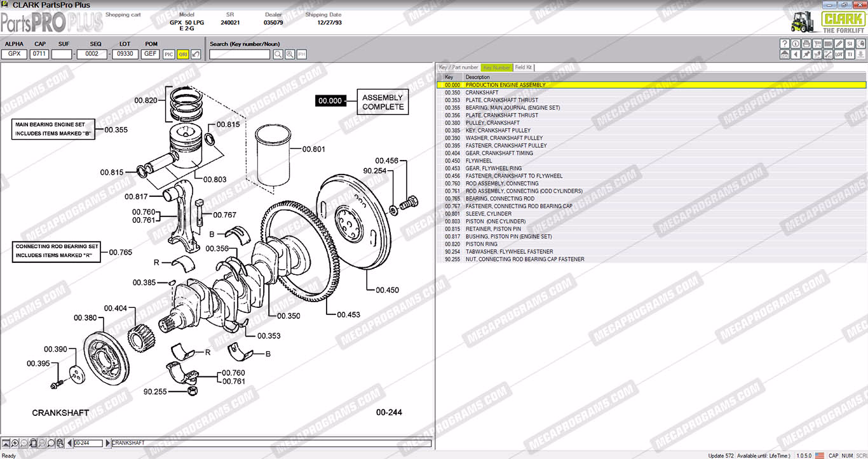The height and width of the screenshot is (459, 868).
Task: Click the 00.450 flywheel callout in diagram
Action: pos(387,290)
